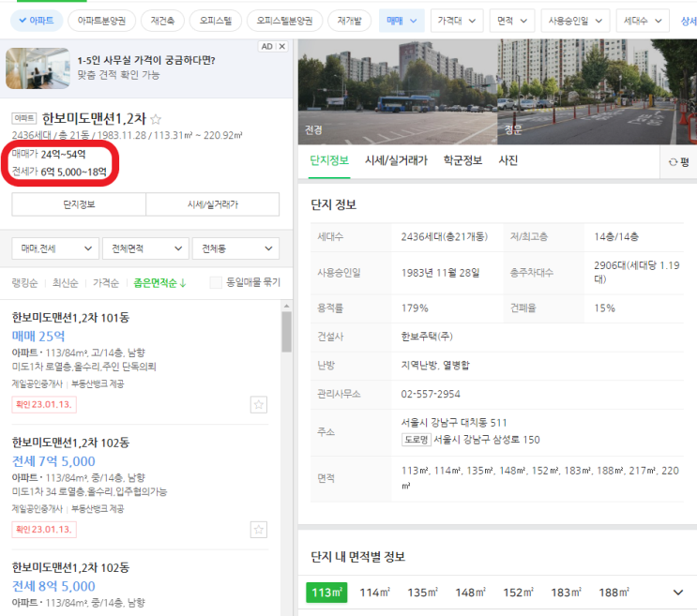697x616 pixels.
Task: Open the 전체동 dropdown
Action: (236, 248)
